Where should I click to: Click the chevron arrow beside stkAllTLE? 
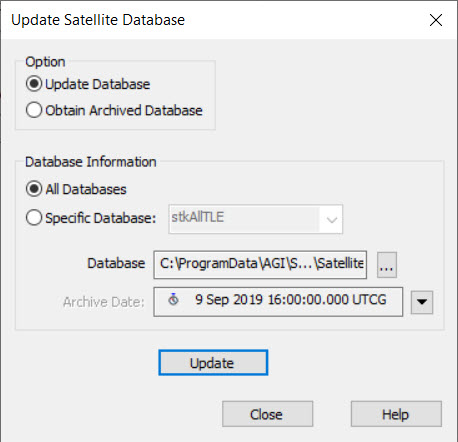[331, 220]
